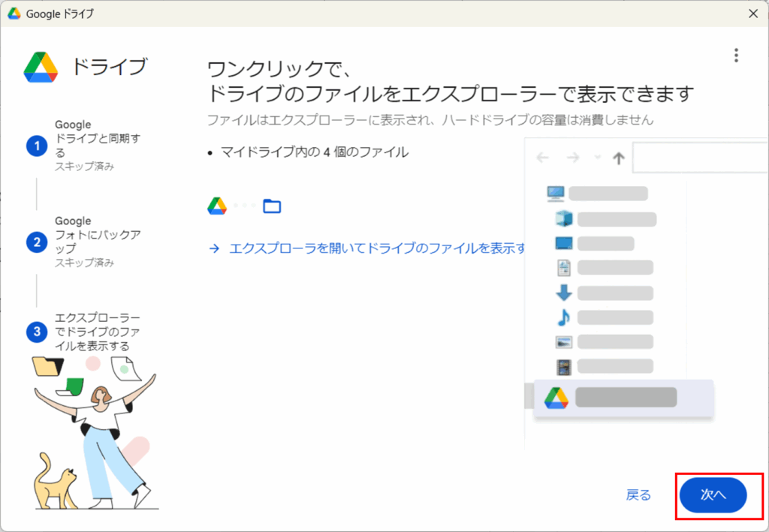Click the up arrow in Explorer illustration

(619, 158)
